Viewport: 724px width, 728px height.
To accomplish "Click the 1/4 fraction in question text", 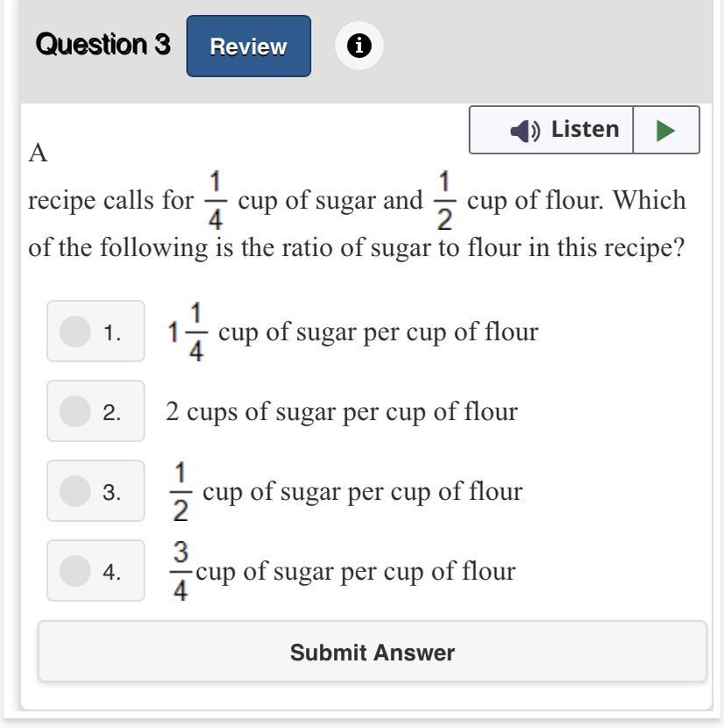I will [215, 201].
